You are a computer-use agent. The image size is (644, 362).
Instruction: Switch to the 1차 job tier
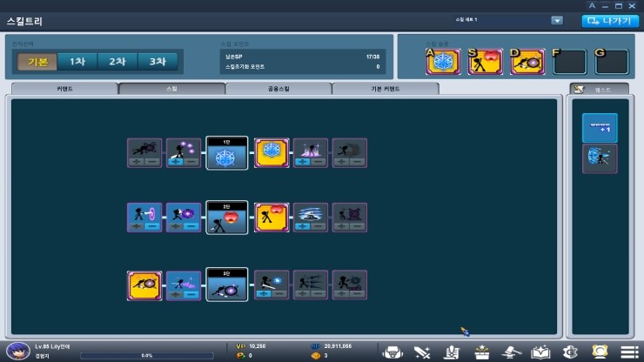point(77,62)
